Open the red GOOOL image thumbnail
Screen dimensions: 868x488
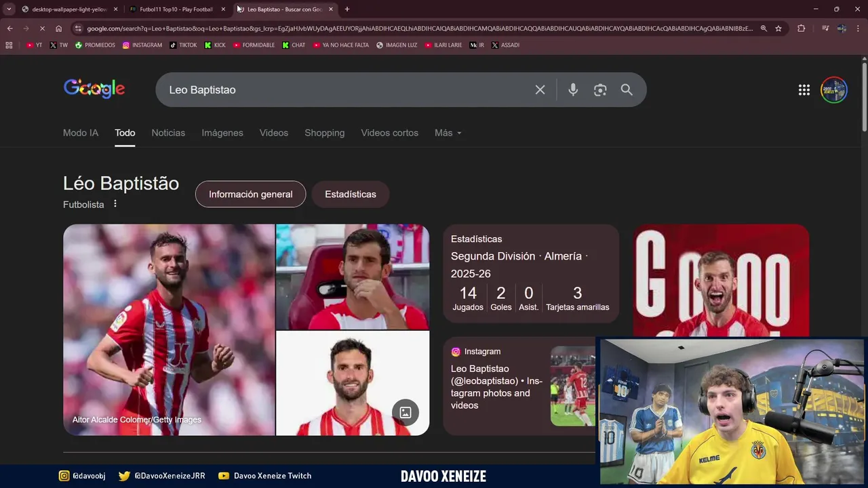721,281
